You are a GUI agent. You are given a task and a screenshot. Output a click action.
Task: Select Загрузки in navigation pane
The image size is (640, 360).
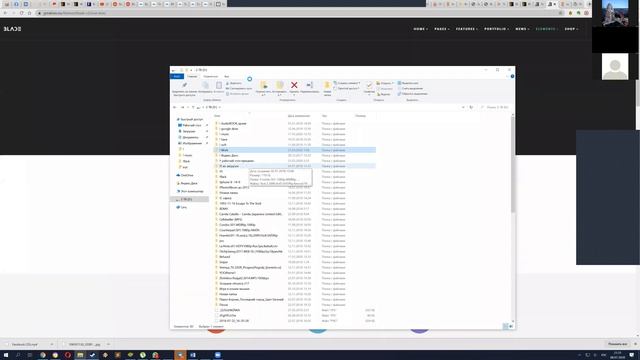tap(187, 131)
